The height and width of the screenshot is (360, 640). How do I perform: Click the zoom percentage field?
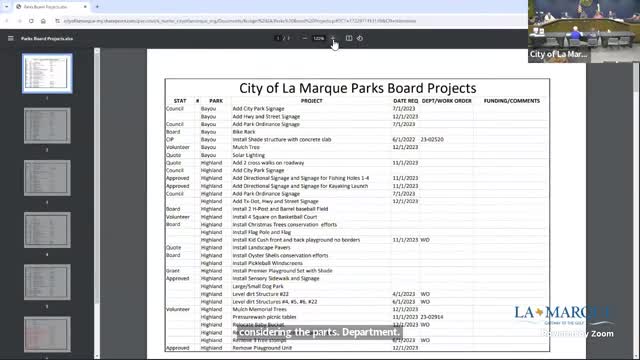point(318,38)
